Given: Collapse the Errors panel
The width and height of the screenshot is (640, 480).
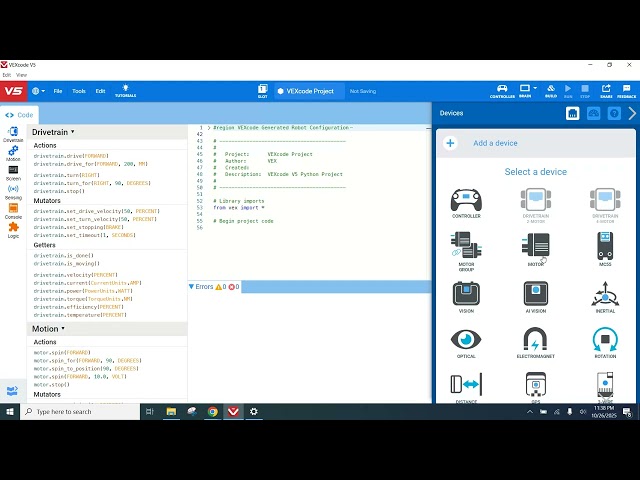Looking at the screenshot, I should [191, 287].
